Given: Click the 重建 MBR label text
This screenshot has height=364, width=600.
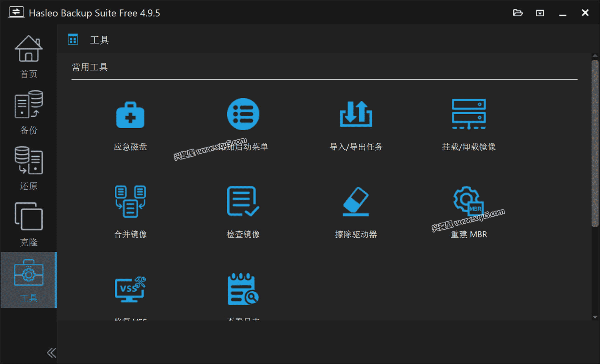Looking at the screenshot, I should coord(469,234).
